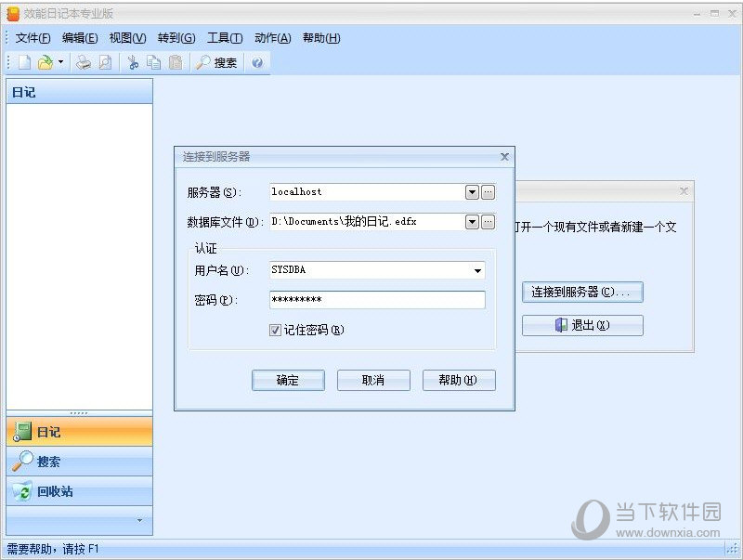Open the 动作(A) menu
743x560 pixels.
pos(272,38)
